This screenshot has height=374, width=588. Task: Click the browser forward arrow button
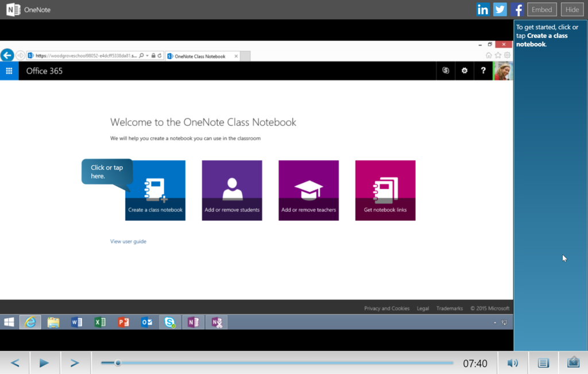20,56
